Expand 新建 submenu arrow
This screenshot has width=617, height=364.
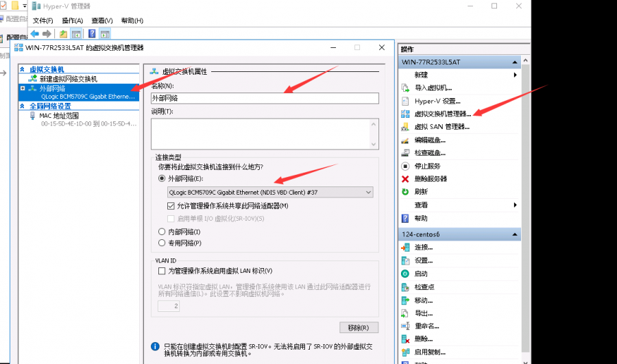tap(515, 75)
